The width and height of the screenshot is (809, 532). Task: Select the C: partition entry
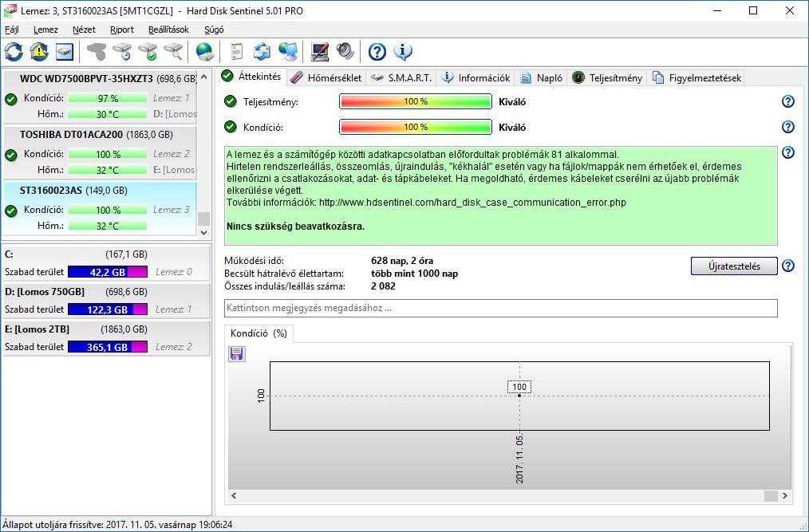click(106, 263)
